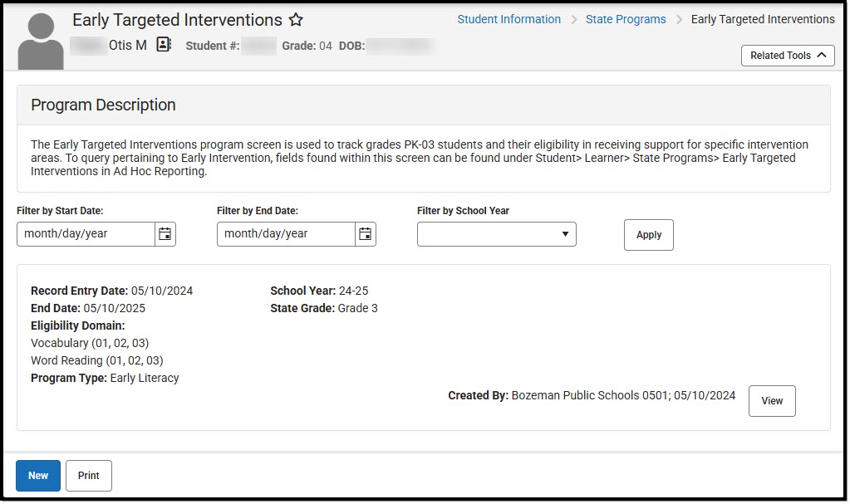Expand the School Year list with its arrow
This screenshot has width=850, height=504.
click(565, 234)
